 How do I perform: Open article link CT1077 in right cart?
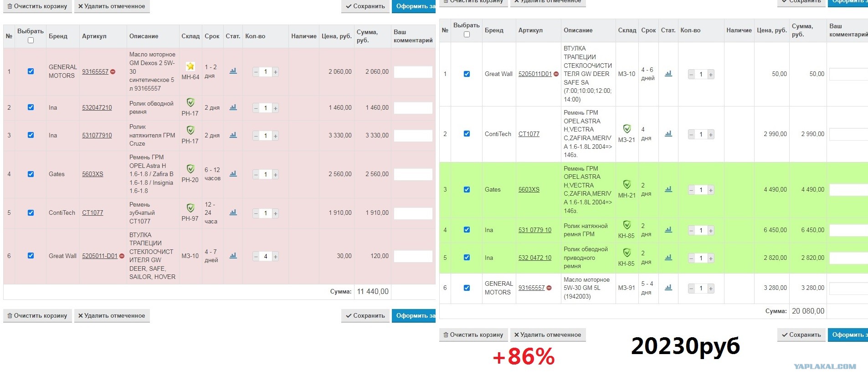coord(529,134)
